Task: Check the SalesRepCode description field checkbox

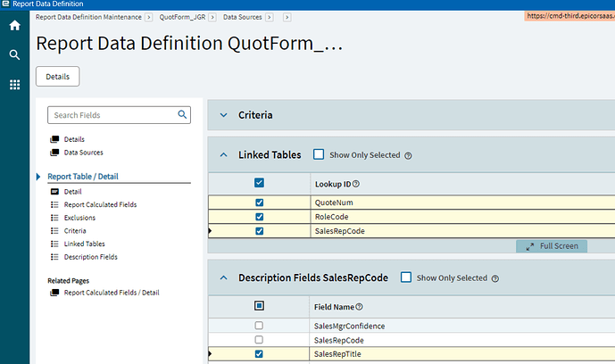Action: (259, 340)
